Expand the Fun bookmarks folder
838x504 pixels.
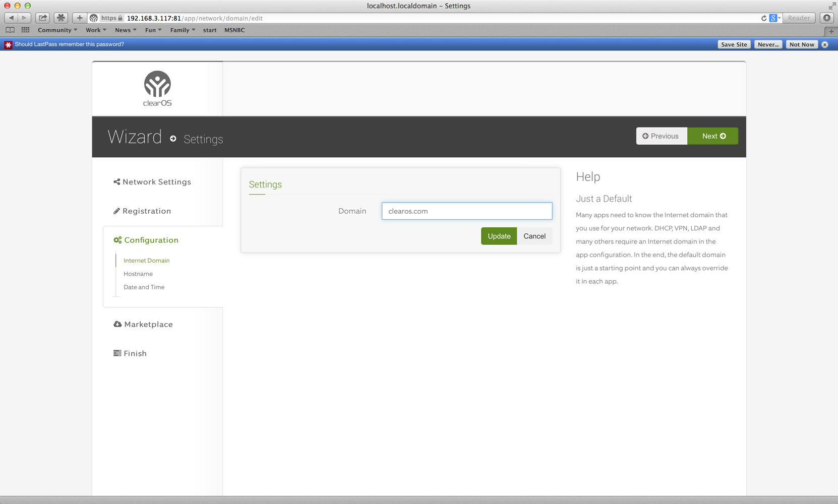point(153,30)
